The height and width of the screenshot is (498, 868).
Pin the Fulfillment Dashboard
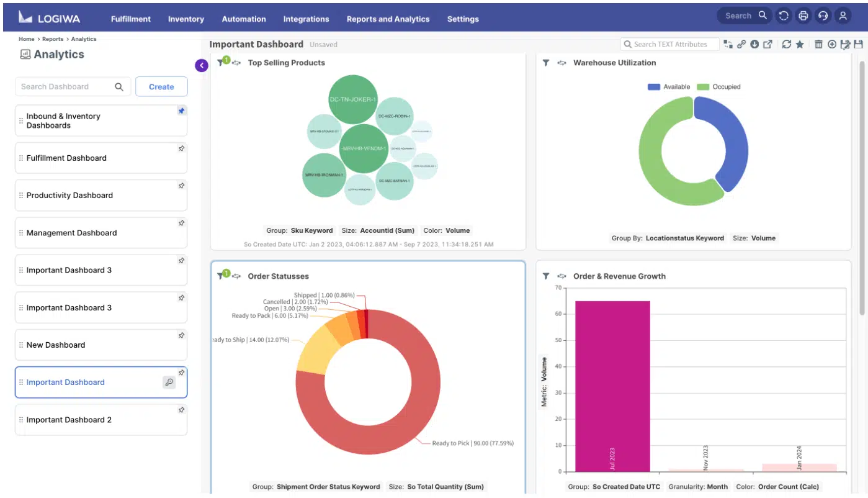tap(181, 148)
